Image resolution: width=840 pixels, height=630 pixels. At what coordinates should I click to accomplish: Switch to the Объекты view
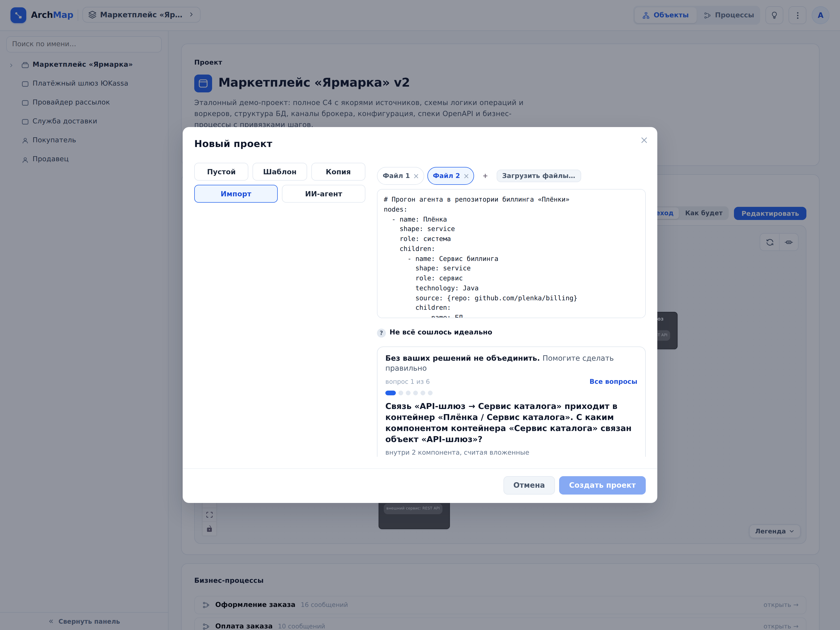pos(666,15)
